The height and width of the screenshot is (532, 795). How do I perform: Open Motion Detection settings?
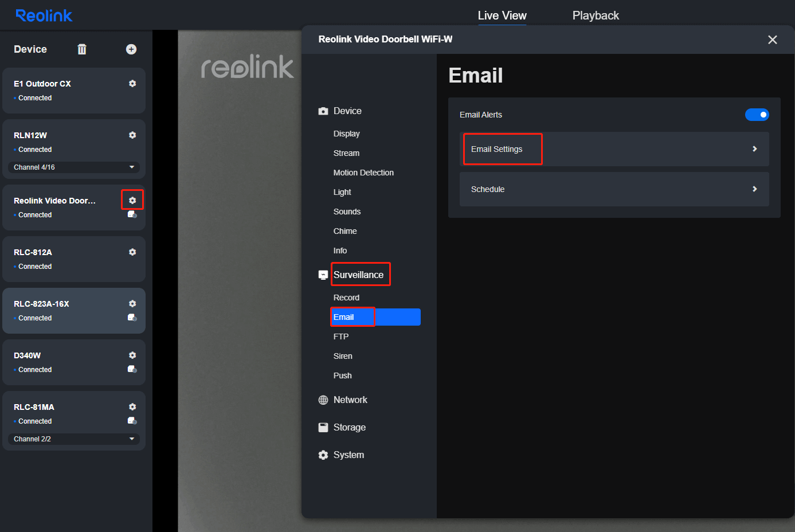pos(363,173)
